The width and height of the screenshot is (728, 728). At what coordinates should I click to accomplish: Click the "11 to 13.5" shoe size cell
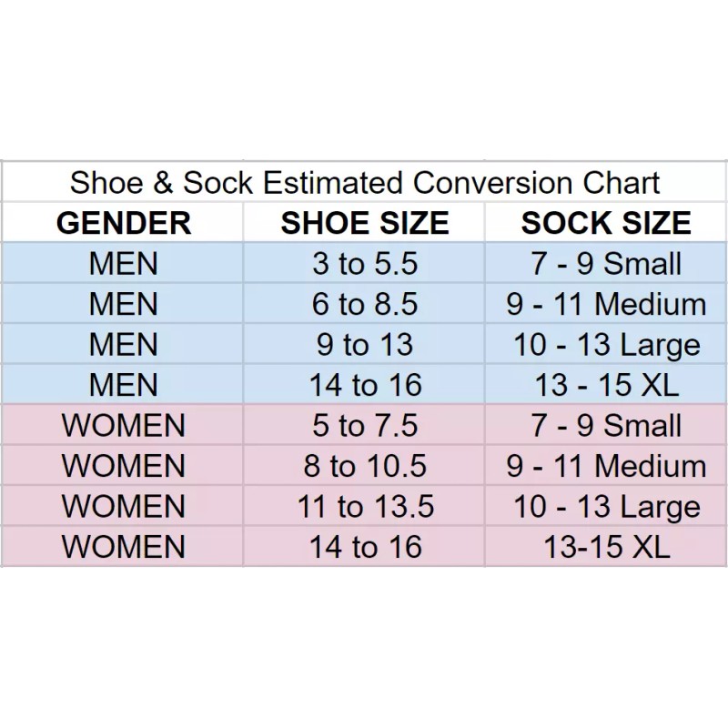click(x=365, y=506)
